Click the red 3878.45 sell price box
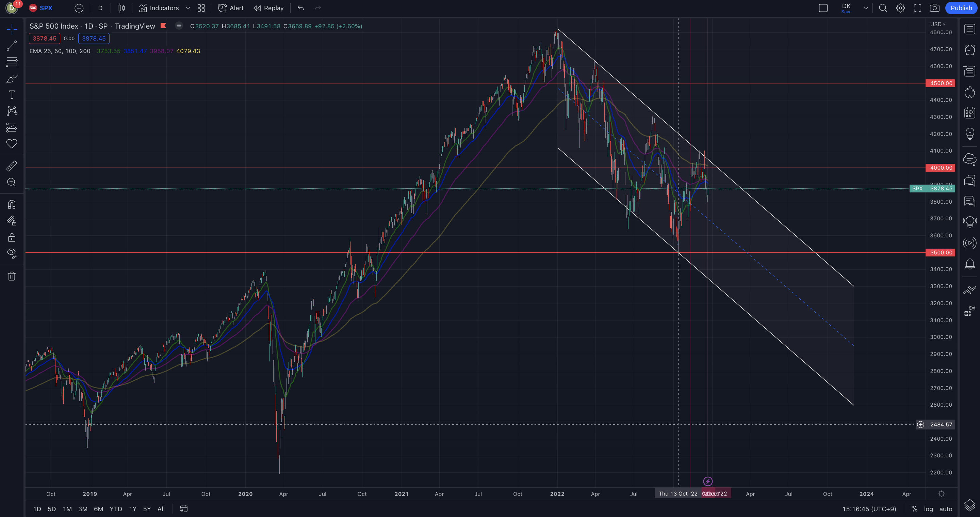Viewport: 980px width, 517px height. pos(45,38)
